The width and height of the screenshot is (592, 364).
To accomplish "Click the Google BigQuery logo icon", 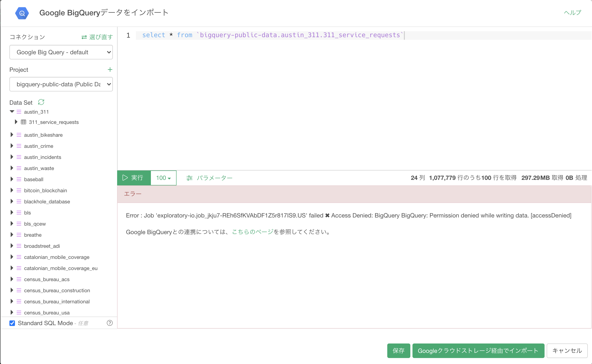I will [x=22, y=13].
